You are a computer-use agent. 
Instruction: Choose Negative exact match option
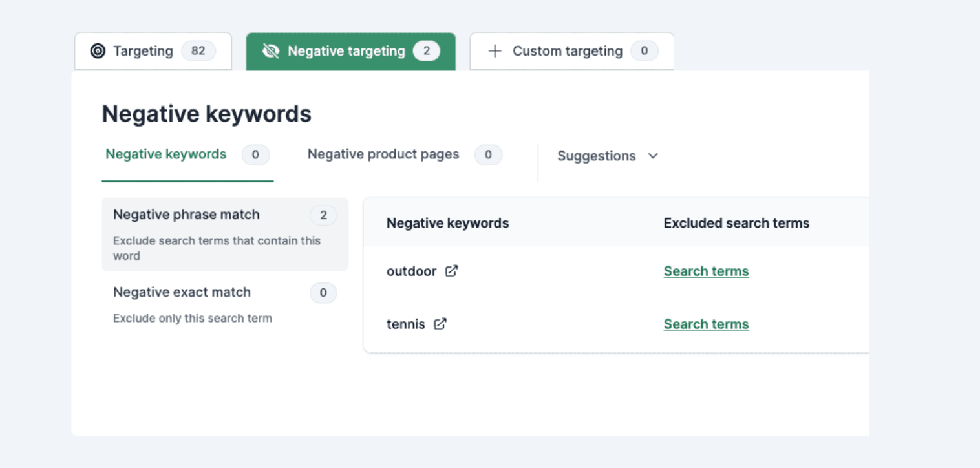click(x=225, y=304)
